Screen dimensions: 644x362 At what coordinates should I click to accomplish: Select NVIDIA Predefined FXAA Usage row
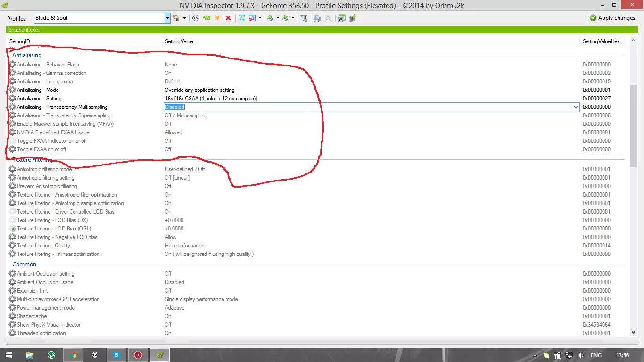[x=317, y=132]
